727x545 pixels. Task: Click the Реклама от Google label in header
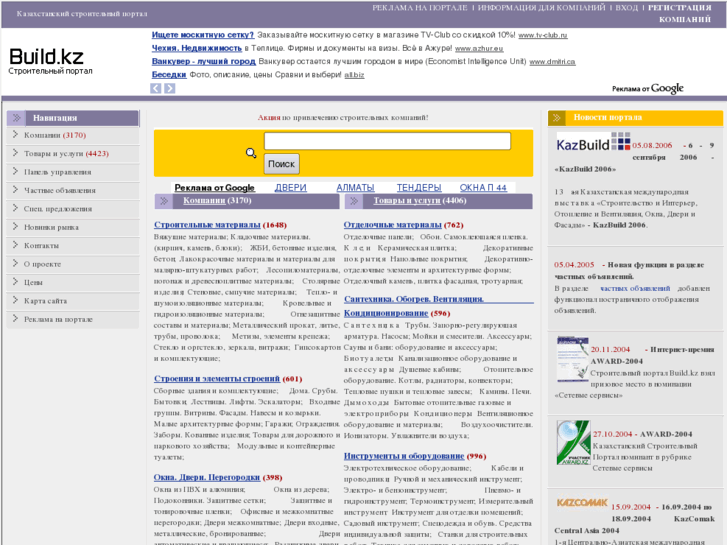[648, 88]
